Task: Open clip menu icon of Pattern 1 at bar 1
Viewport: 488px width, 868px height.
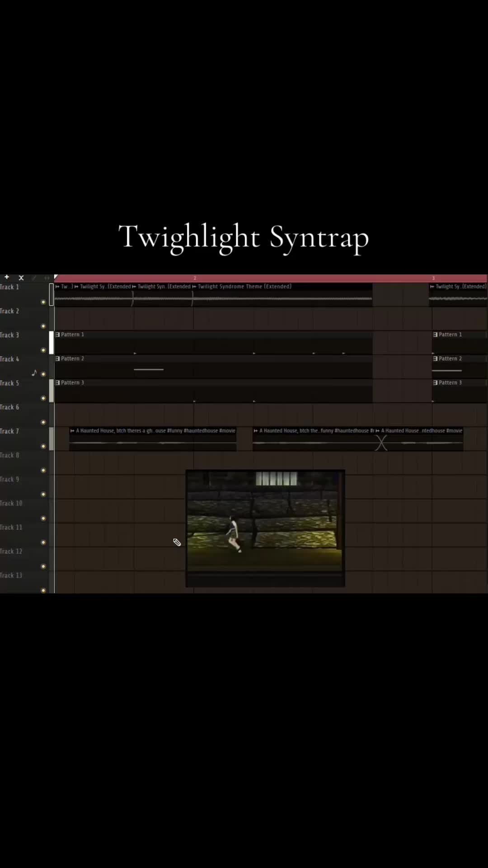Action: pos(57,335)
